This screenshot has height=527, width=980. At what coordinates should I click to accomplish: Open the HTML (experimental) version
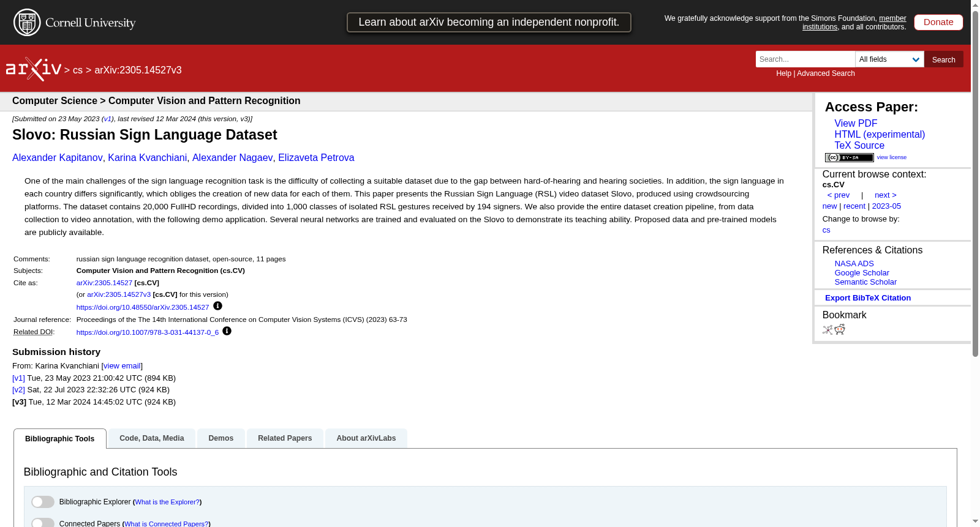click(x=880, y=135)
